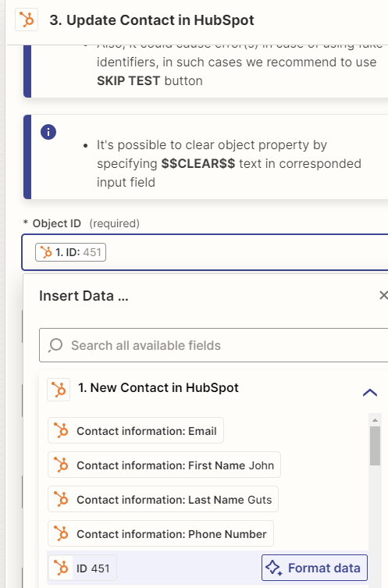Click the info icon beside the $$CLEAR$$ note

point(48,132)
